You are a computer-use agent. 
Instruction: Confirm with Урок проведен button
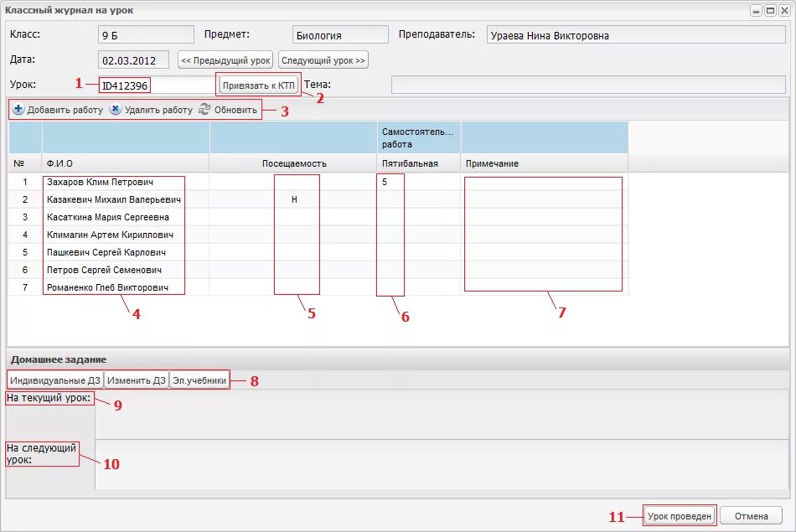pyautogui.click(x=680, y=516)
